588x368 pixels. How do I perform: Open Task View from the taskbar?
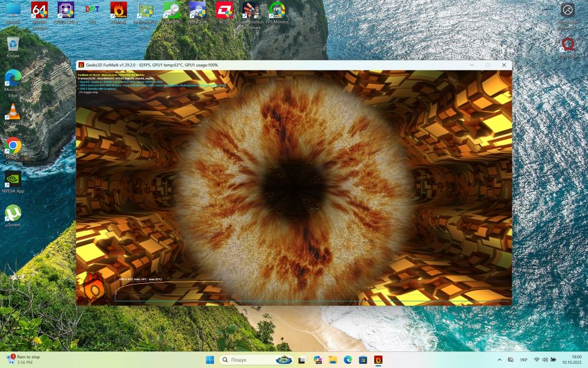click(302, 360)
